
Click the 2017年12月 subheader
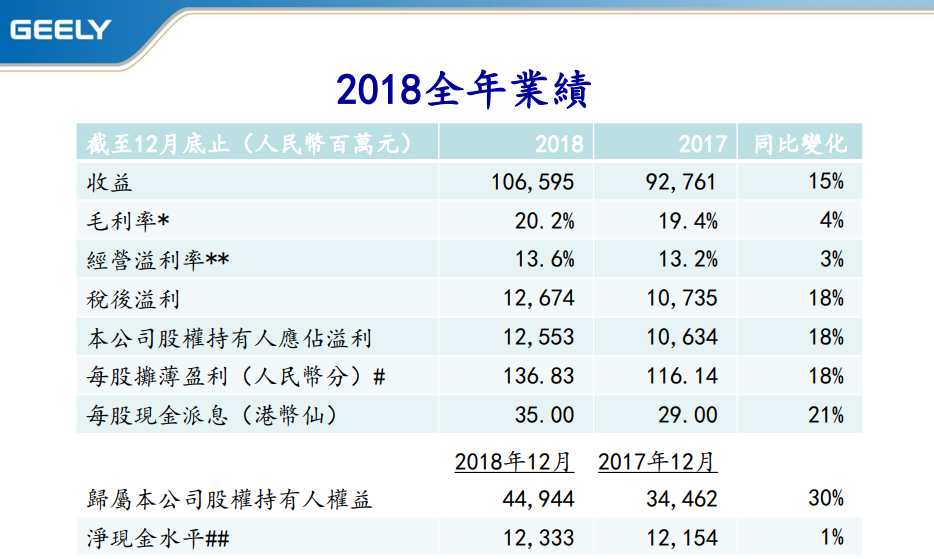658,462
